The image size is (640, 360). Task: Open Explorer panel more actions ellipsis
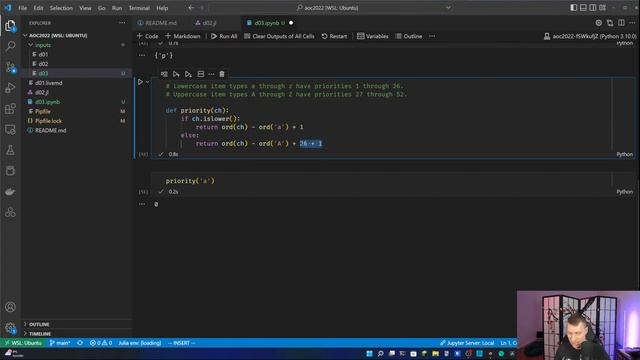(x=122, y=23)
